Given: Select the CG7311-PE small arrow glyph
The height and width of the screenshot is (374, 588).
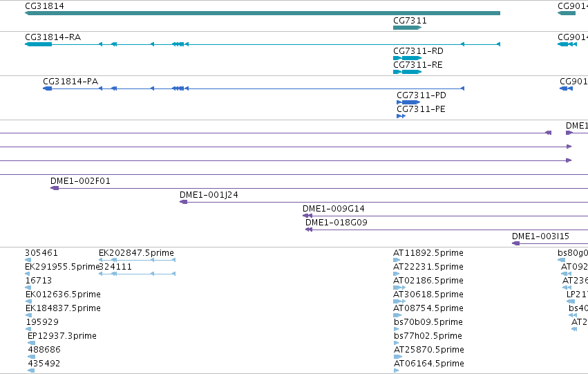Looking at the screenshot, I should click(x=401, y=116).
